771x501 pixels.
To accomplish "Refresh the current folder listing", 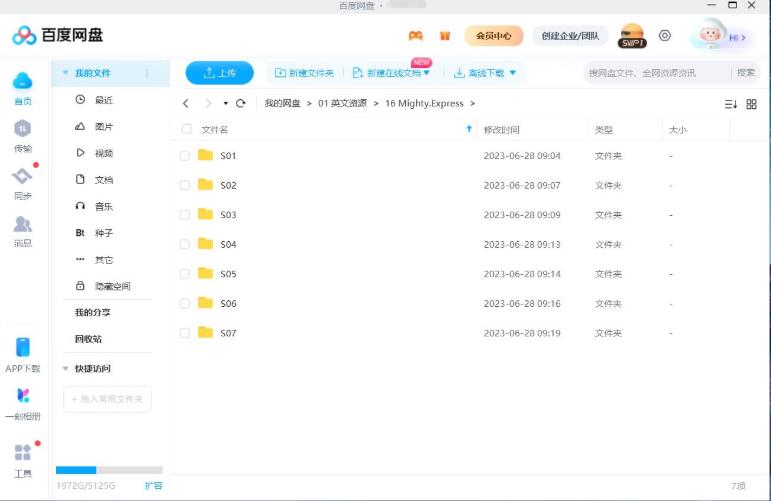I will click(240, 103).
